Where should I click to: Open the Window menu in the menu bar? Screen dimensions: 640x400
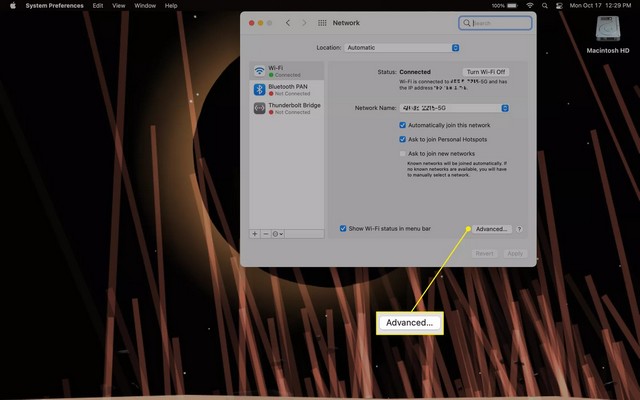coord(145,5)
